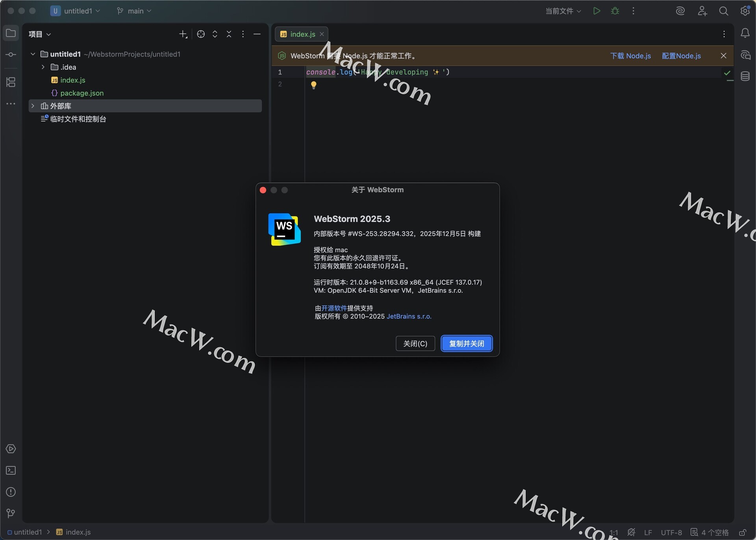Open the Git tool window icon
Image resolution: width=756 pixels, height=540 pixels.
click(x=11, y=513)
